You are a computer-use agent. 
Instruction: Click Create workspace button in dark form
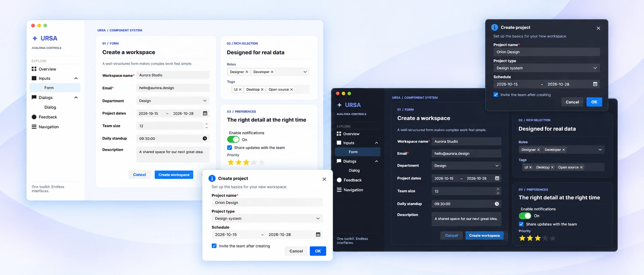tap(484, 235)
